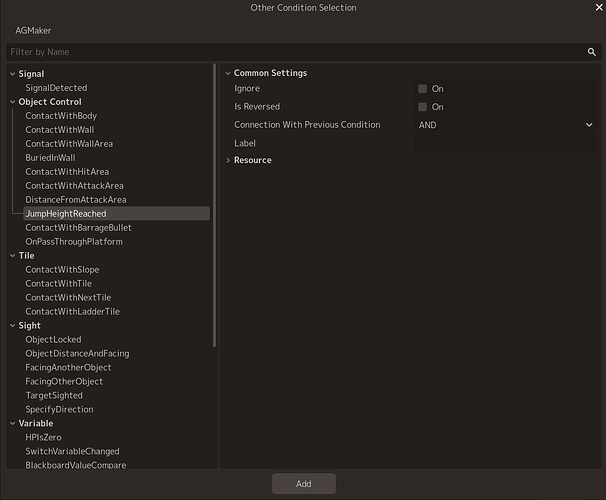Select JumpHeightReached condition
Screen dimensions: 606x500
116,213
